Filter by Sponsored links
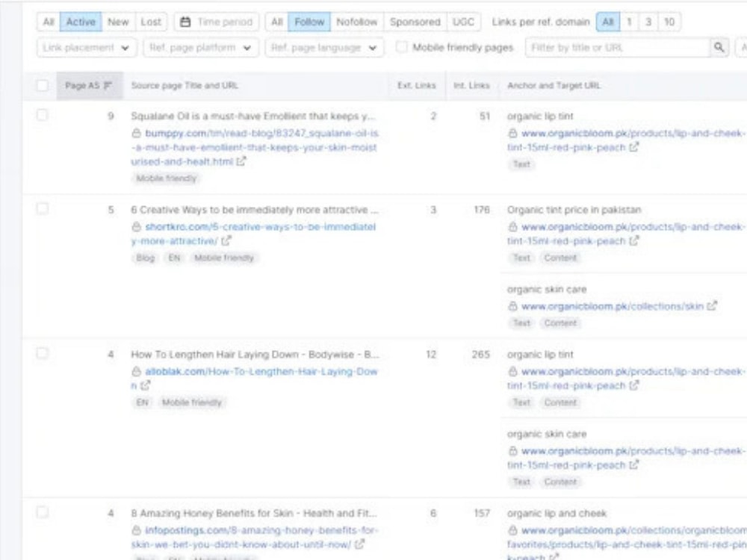 [x=415, y=22]
